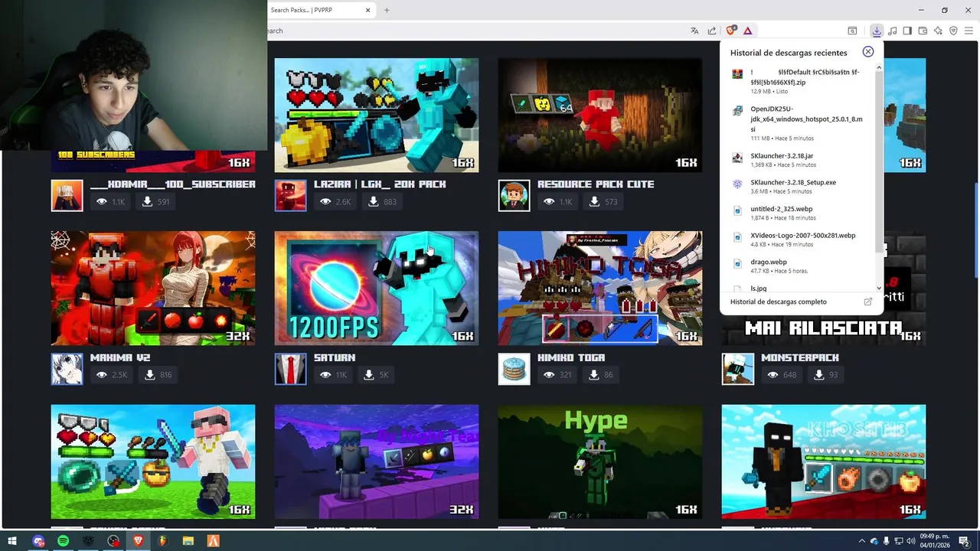Open the Brave Wallet icon

[x=923, y=31]
